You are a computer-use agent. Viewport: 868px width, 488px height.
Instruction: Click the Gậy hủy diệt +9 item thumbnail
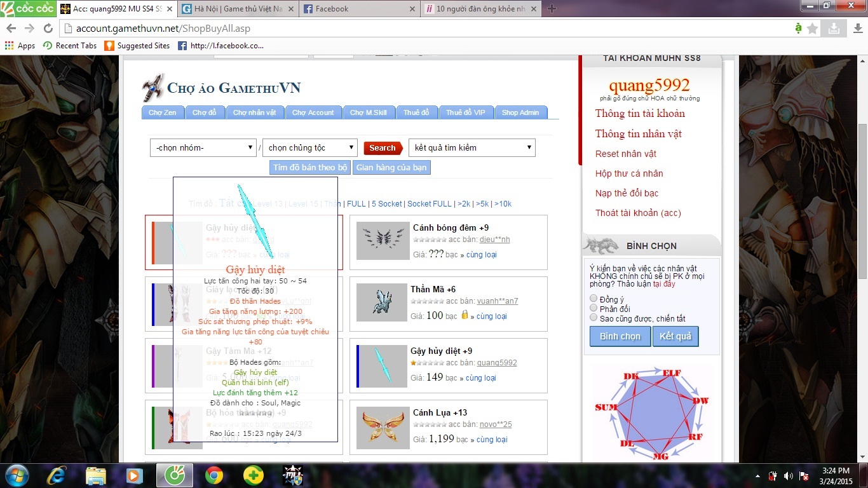pos(382,366)
